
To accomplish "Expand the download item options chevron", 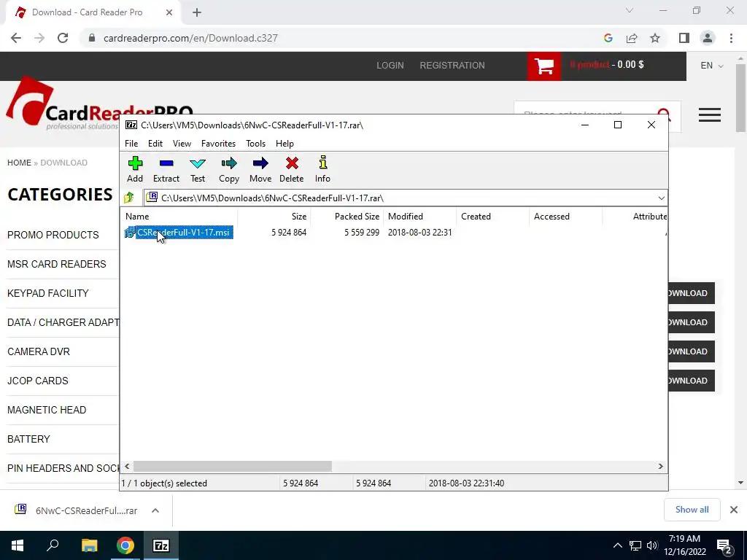I will 155,510.
